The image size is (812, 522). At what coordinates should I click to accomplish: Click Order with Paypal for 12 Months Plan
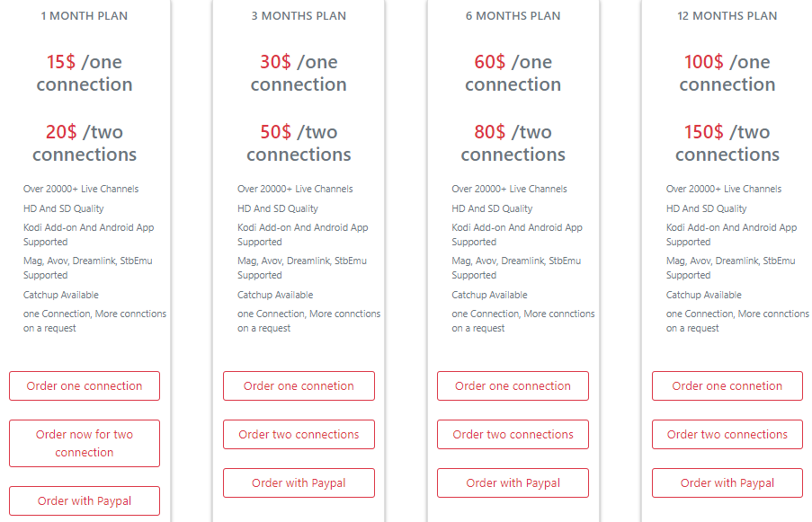pos(727,482)
